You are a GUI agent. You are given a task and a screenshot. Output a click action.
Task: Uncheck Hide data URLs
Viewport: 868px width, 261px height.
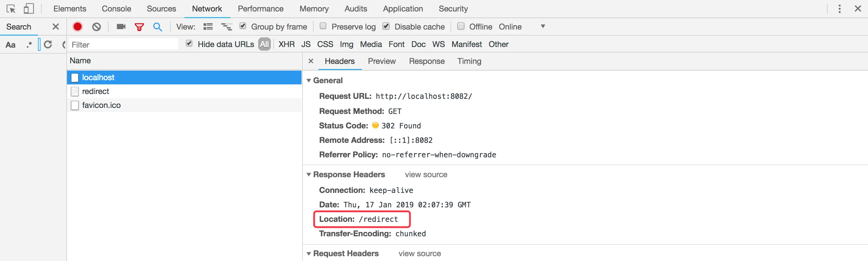189,43
